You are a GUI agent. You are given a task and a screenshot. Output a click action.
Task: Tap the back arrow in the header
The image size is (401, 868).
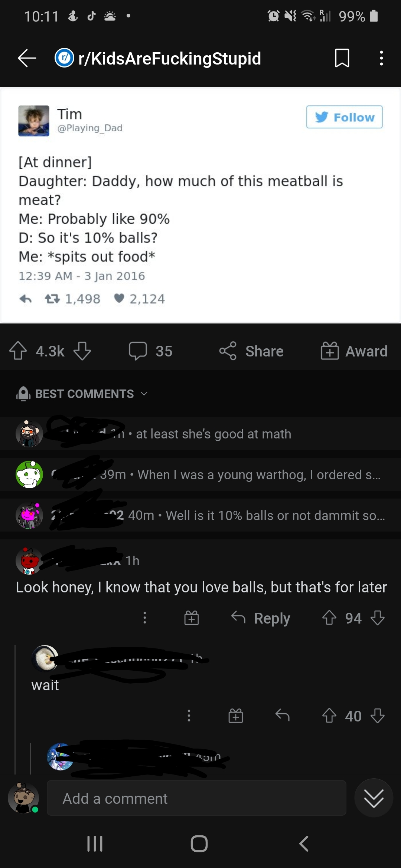pos(27,58)
